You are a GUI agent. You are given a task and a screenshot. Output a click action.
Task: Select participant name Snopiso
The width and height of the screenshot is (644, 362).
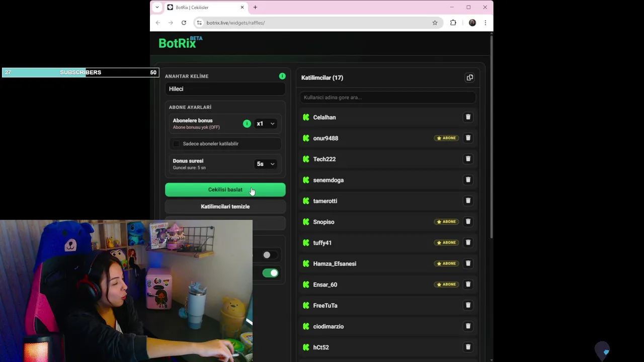[x=324, y=222]
